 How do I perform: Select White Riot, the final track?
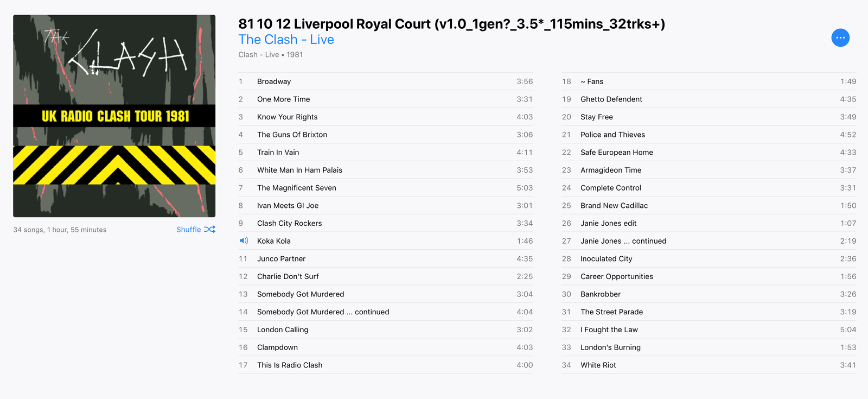point(598,365)
